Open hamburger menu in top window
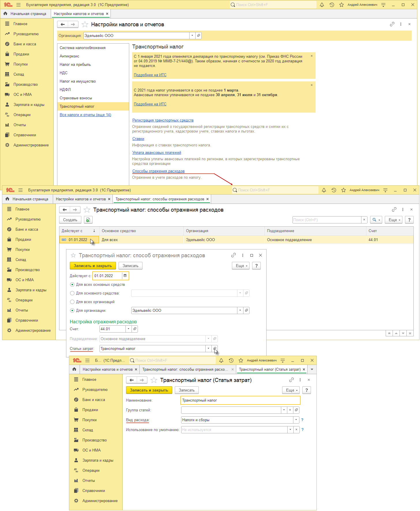Viewport: 420px width, 511px height. point(18,5)
